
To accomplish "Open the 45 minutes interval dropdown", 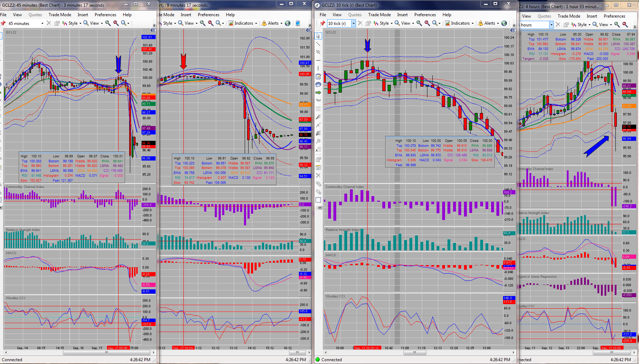I will (x=42, y=24).
